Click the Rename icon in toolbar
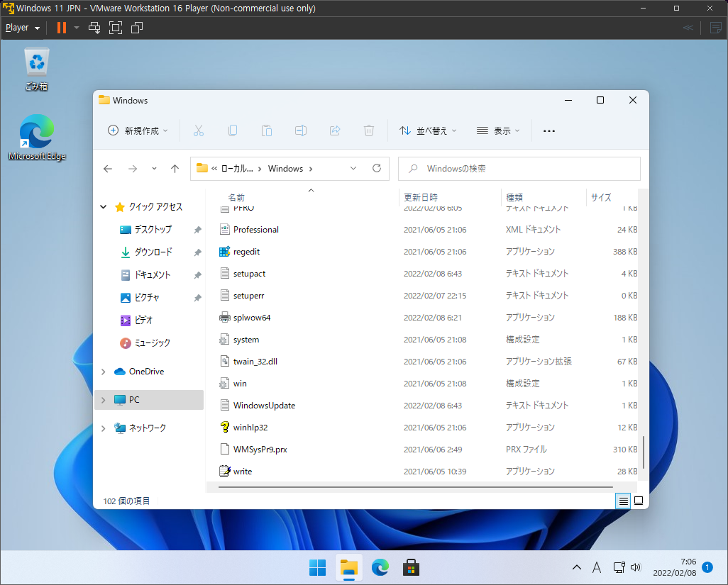The image size is (728, 585). pyautogui.click(x=301, y=130)
